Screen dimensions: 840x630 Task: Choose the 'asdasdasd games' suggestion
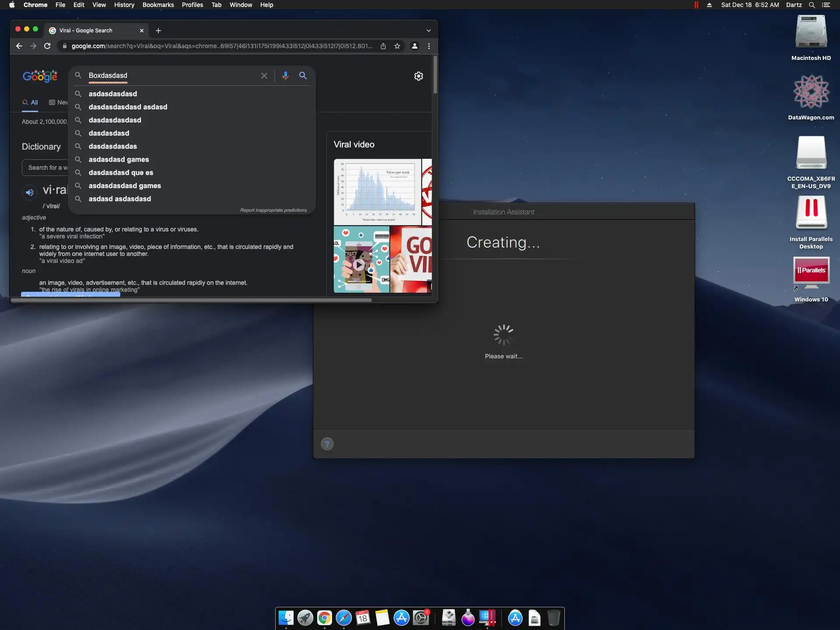point(119,159)
